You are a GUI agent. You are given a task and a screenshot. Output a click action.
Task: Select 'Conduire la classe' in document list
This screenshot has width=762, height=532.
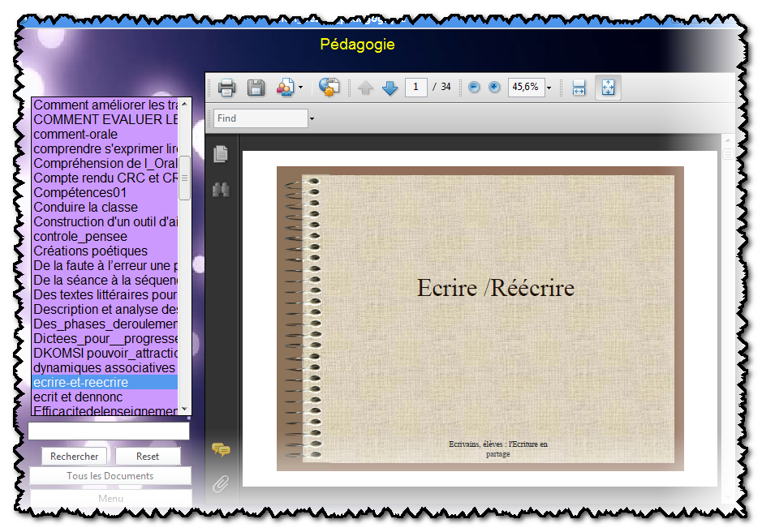pyautogui.click(x=86, y=208)
